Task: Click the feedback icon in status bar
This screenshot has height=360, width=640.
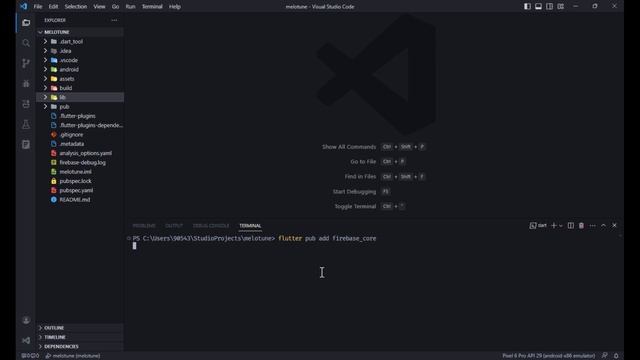Action: (604, 356)
